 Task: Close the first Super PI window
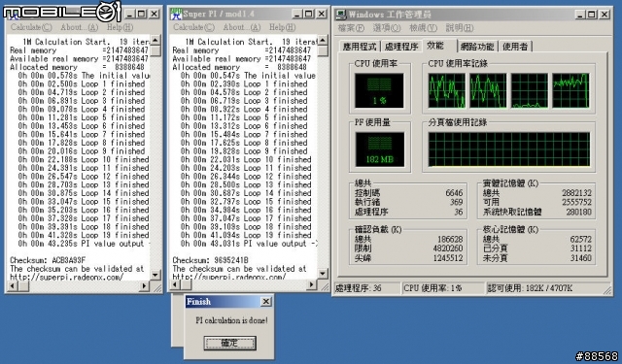(154, 14)
